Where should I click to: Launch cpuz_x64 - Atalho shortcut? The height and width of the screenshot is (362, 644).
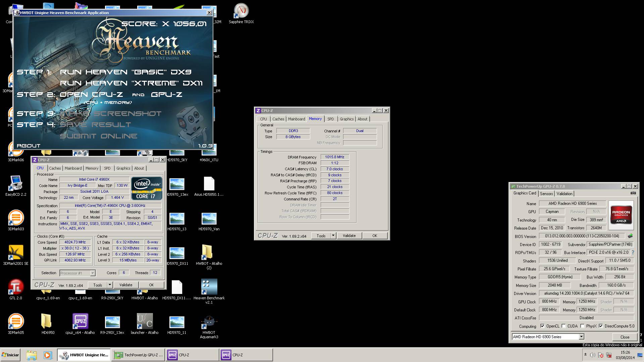click(x=80, y=324)
